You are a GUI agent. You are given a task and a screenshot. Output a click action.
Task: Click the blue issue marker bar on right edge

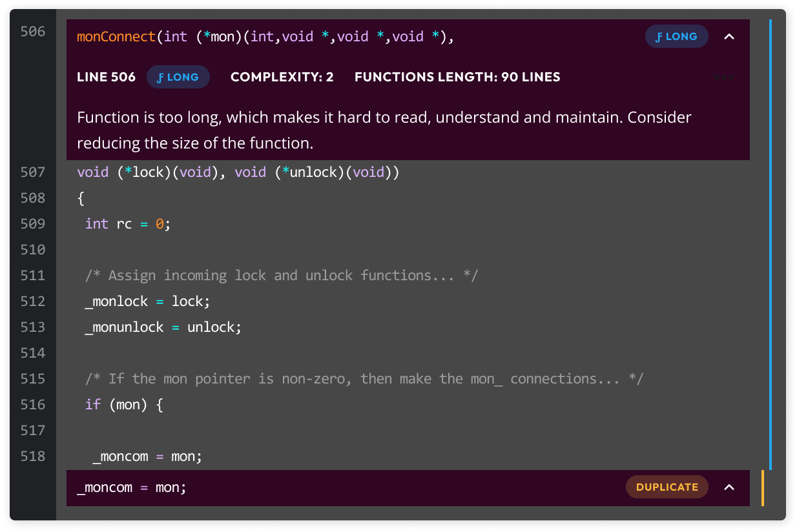click(771, 244)
